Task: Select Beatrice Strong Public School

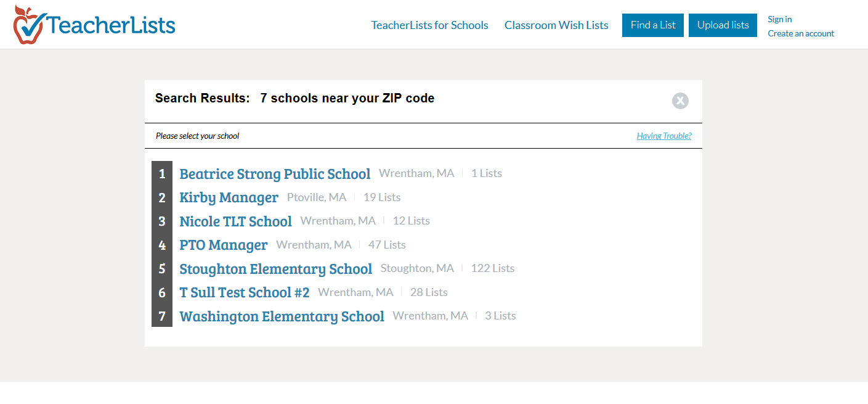Action: (275, 174)
